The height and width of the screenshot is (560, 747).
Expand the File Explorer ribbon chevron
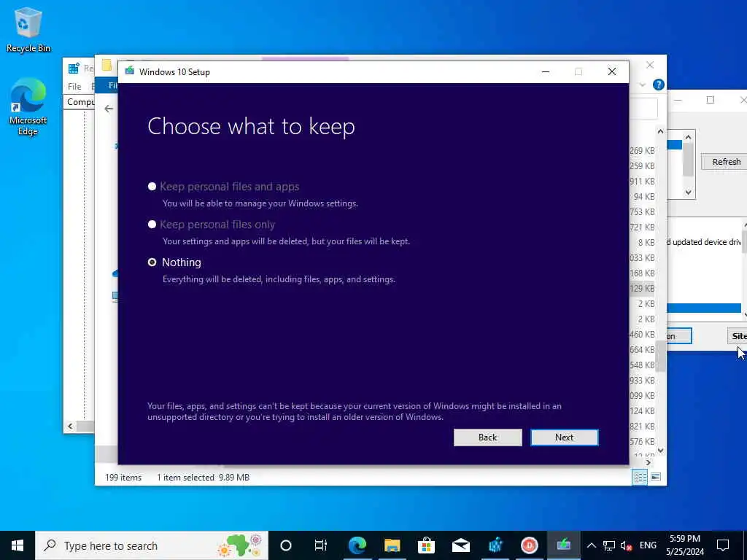[643, 85]
